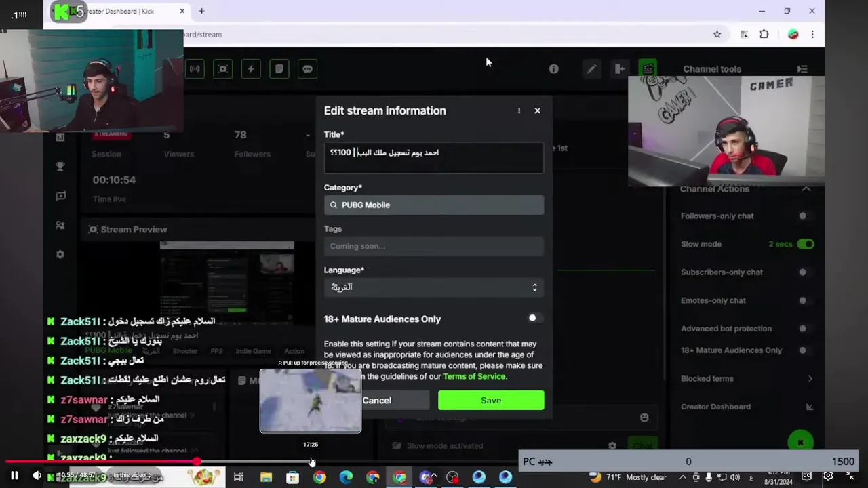Expand Blocked terms with the arrow
Screen dimensions: 868x488
[x=810, y=378]
